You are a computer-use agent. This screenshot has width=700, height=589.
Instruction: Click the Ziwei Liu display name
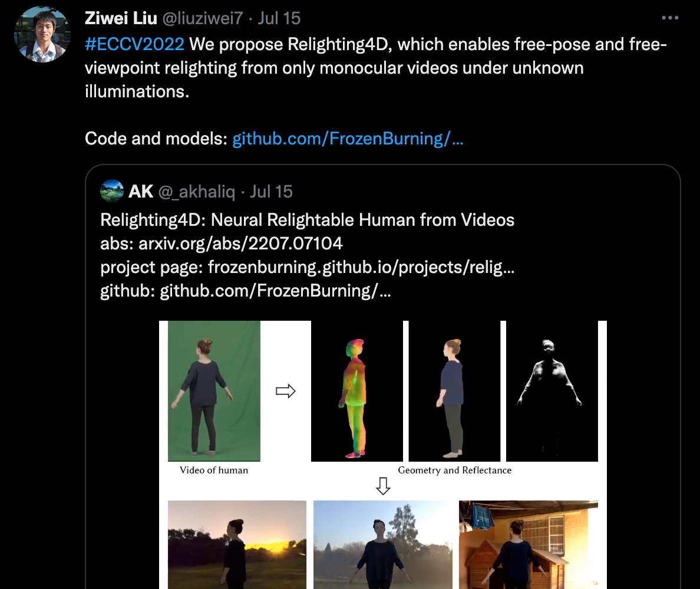(x=121, y=18)
